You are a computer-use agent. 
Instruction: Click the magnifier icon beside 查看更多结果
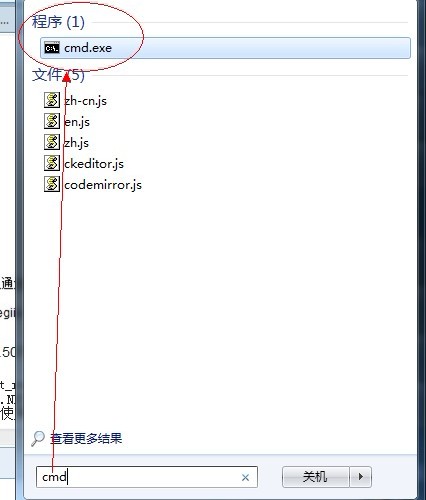tap(38, 438)
